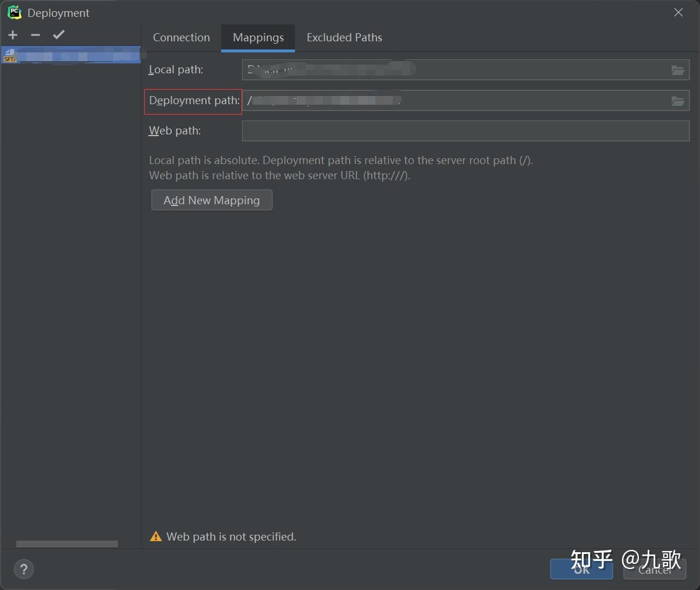The image size is (700, 590).
Task: Click the warning triangle next to Web path message
Action: (x=155, y=536)
